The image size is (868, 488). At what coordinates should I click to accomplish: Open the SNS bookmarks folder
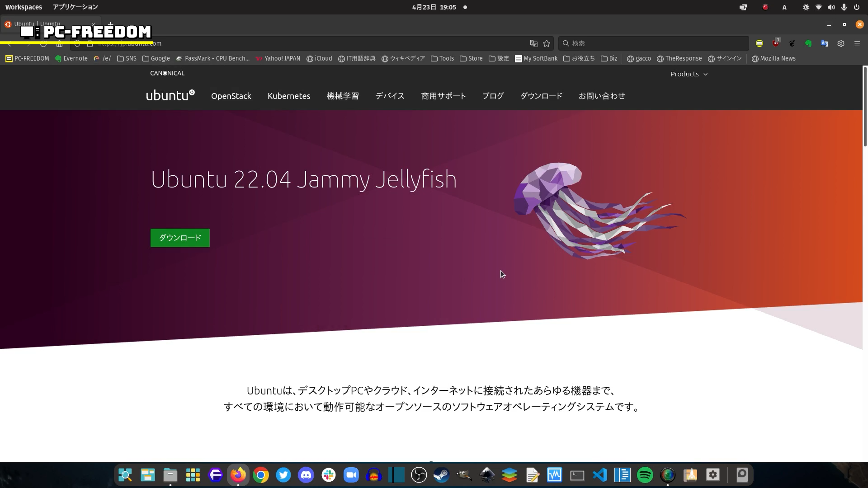pos(127,58)
